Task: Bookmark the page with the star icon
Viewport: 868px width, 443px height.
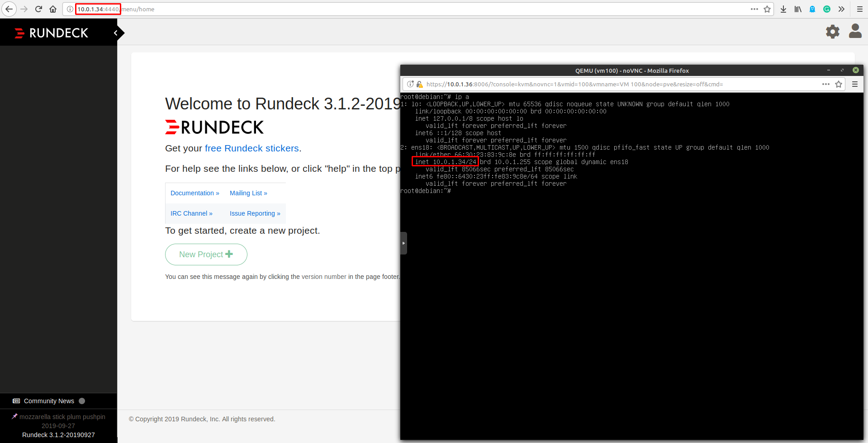Action: point(768,9)
